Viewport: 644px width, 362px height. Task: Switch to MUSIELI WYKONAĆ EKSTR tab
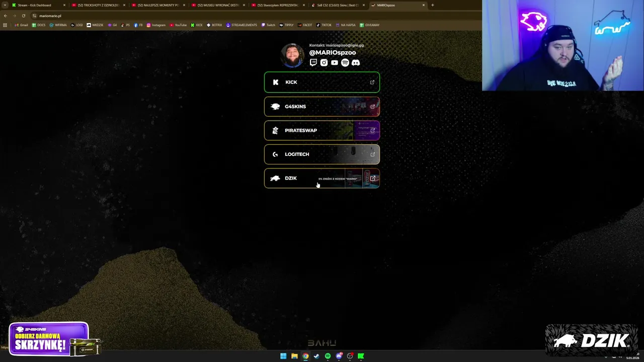tap(218, 5)
